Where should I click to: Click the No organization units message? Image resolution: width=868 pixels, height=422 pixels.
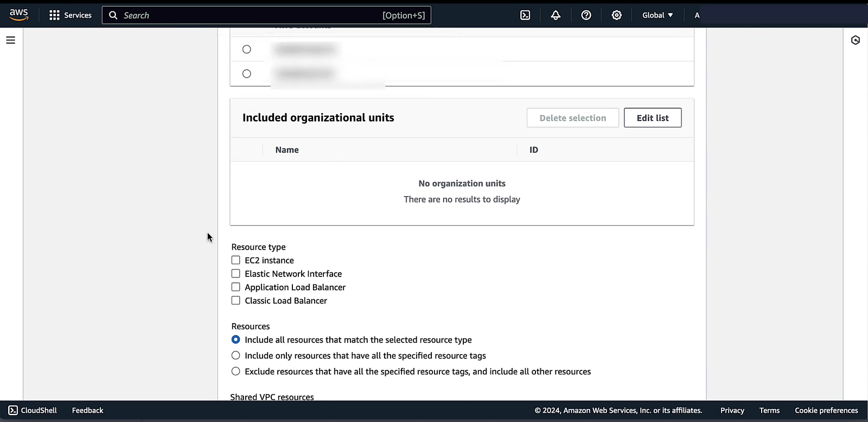pos(462,184)
